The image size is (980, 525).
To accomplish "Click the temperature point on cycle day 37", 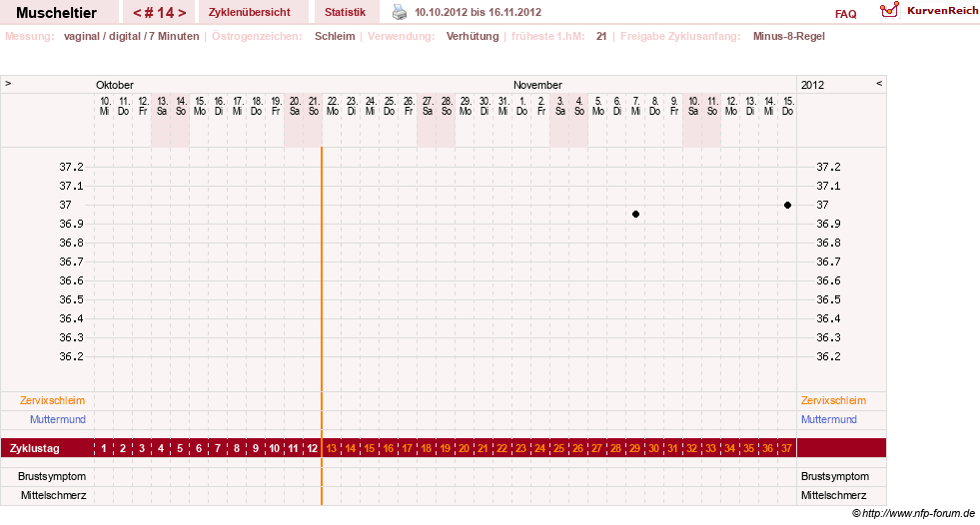I will point(787,205).
